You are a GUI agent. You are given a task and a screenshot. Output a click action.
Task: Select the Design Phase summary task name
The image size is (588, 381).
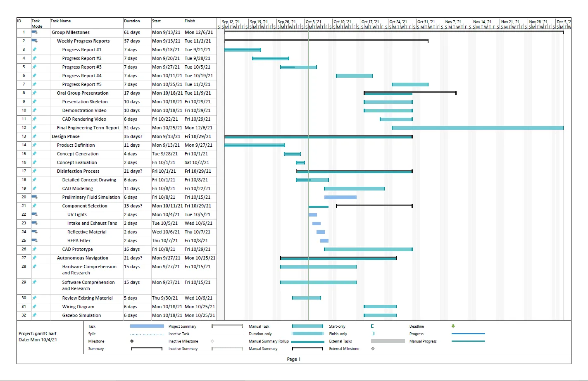pyautogui.click(x=66, y=136)
